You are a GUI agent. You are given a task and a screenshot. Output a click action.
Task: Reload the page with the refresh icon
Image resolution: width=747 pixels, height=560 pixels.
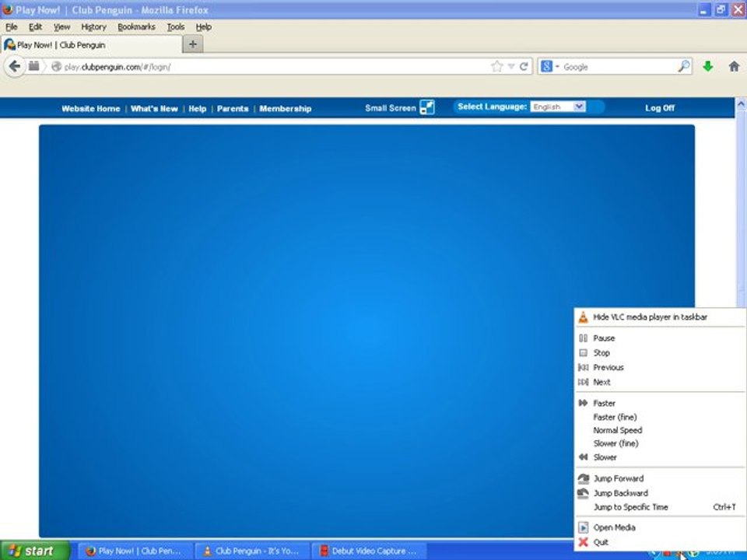click(524, 67)
